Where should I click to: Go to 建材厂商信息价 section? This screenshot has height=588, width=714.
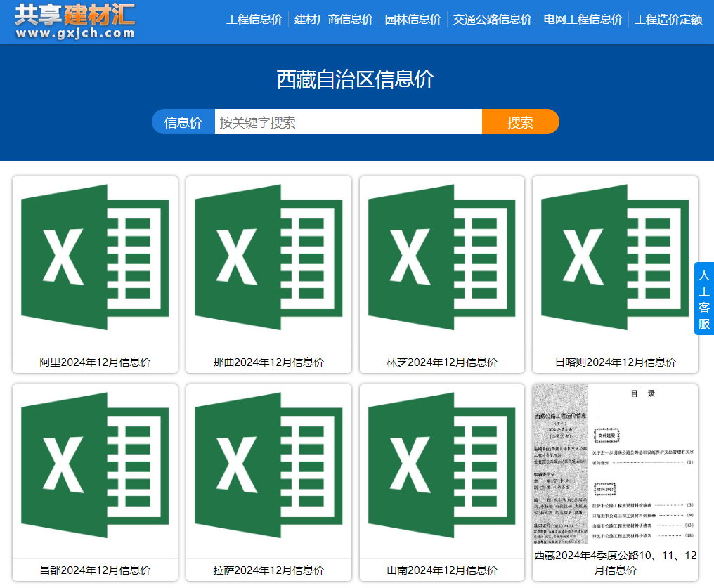[333, 20]
